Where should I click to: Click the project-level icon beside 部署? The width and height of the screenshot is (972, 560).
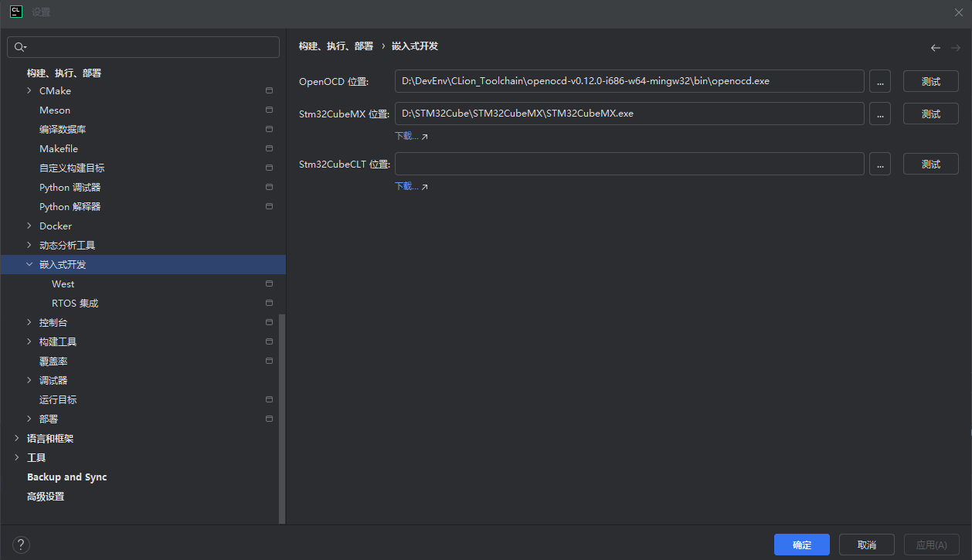[269, 419]
